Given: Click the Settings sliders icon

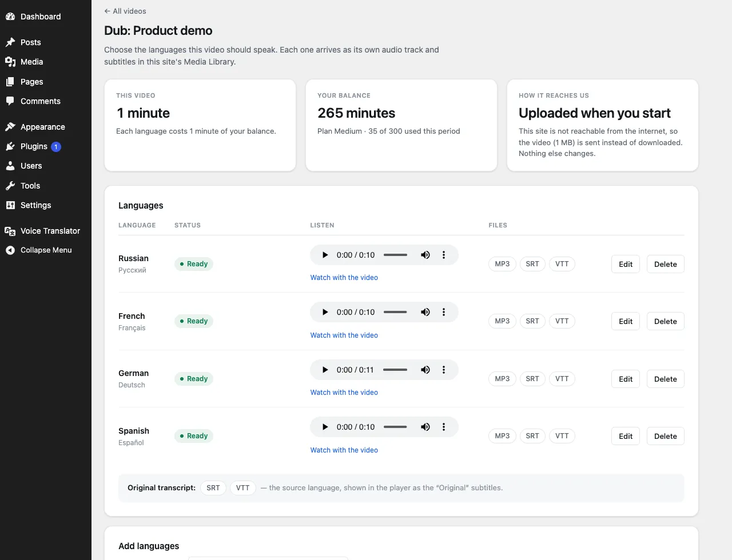Looking at the screenshot, I should point(10,205).
